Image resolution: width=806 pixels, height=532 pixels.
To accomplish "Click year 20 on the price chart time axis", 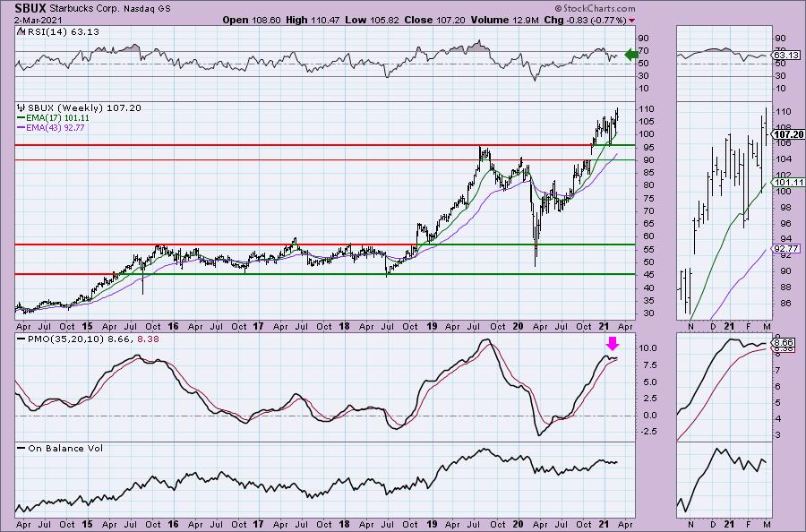I will tap(518, 326).
